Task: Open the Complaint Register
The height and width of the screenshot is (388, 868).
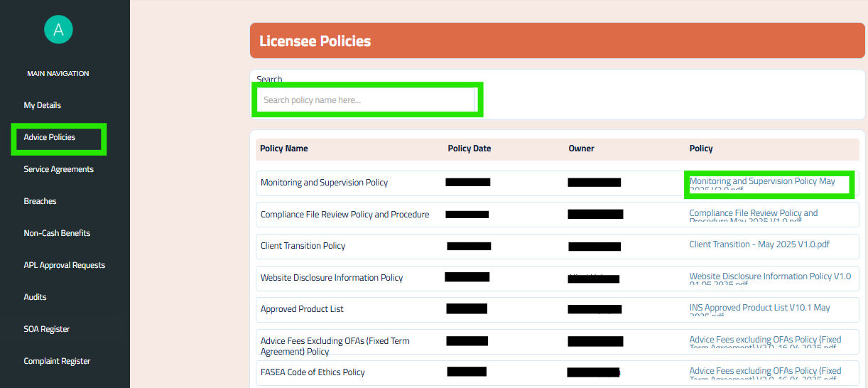Action: click(x=57, y=361)
